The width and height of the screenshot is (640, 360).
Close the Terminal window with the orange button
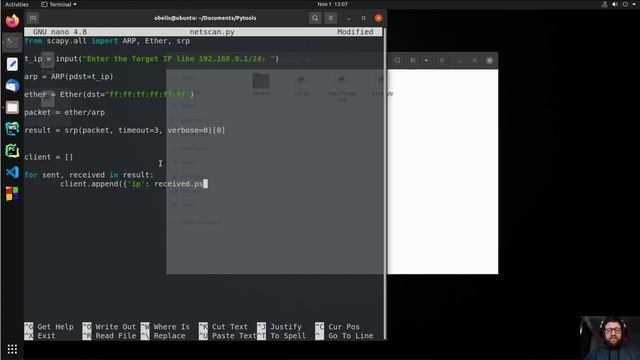pos(378,18)
